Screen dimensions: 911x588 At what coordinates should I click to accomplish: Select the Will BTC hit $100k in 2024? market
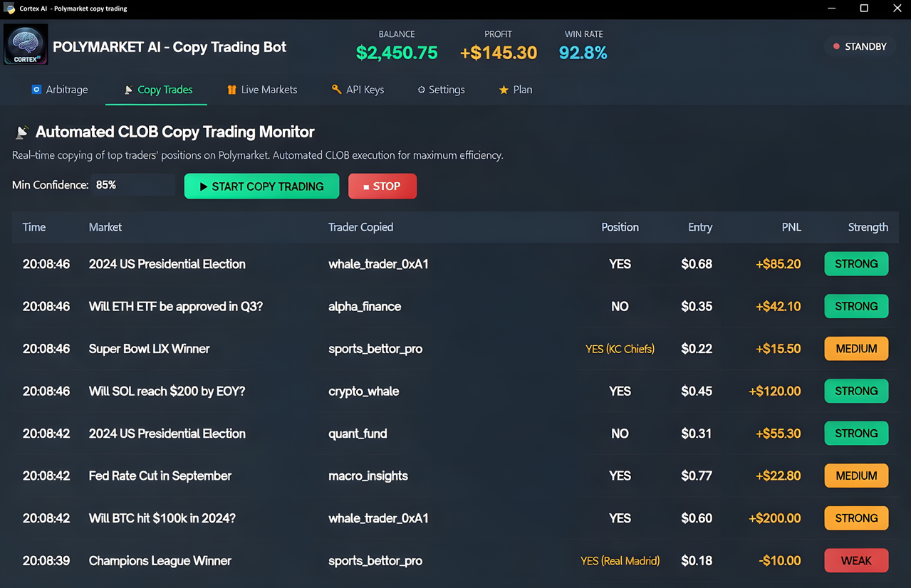pyautogui.click(x=162, y=518)
